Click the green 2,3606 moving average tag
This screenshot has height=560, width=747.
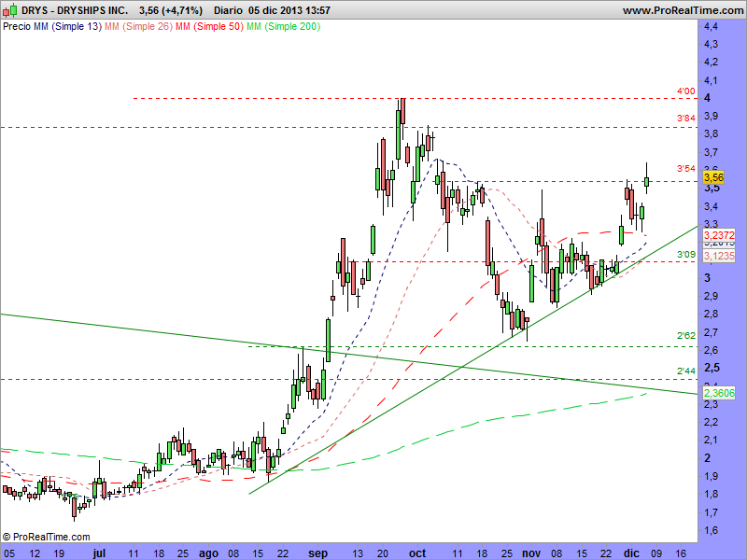[719, 393]
